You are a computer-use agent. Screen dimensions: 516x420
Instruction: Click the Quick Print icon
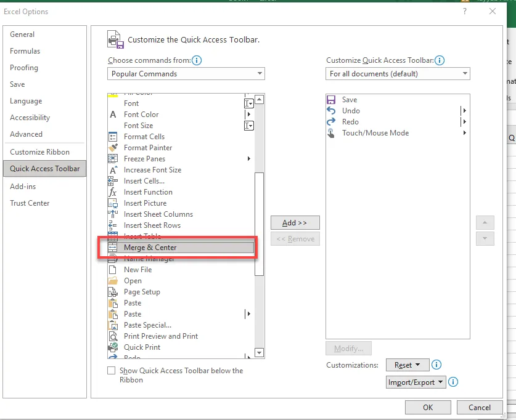pyautogui.click(x=113, y=347)
